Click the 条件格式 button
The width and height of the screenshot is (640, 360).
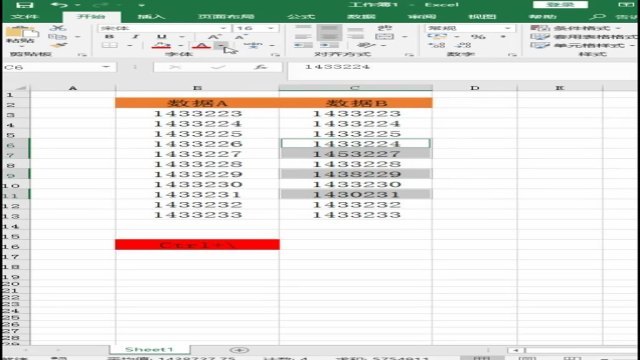point(576,28)
